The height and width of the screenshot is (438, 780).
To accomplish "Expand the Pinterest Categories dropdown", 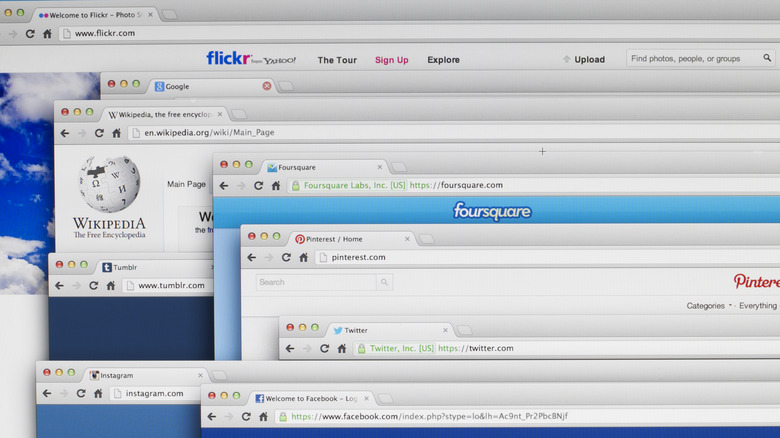I will pos(708,306).
